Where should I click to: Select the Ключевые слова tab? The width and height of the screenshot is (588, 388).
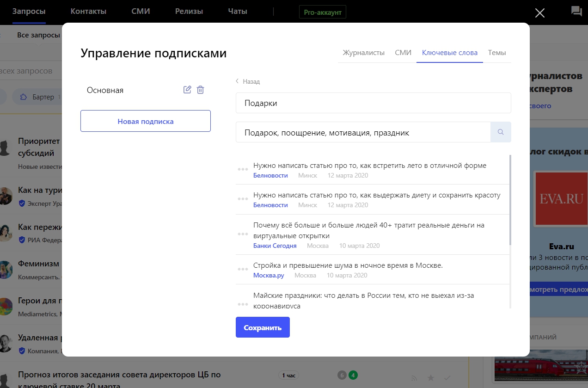pos(449,53)
